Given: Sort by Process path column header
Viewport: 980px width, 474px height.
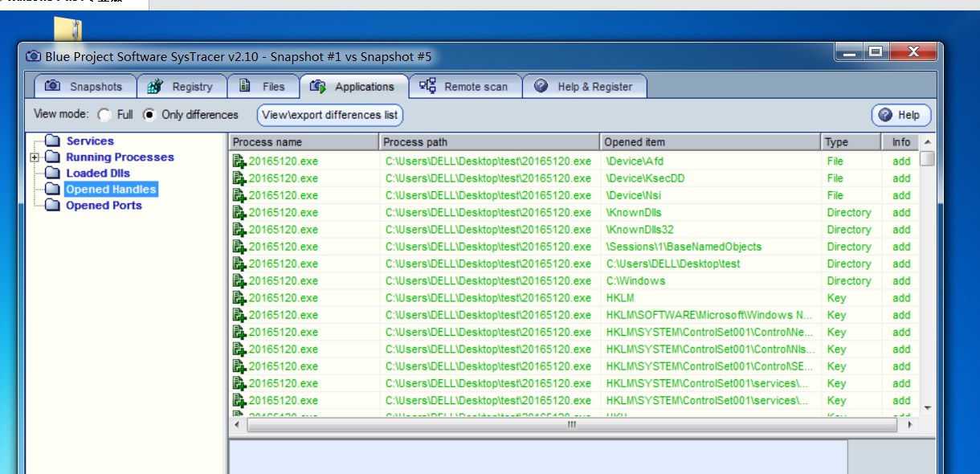Looking at the screenshot, I should tap(489, 142).
